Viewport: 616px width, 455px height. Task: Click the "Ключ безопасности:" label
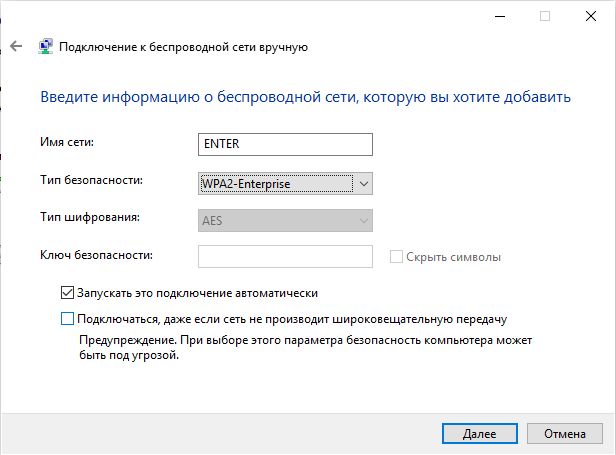click(96, 256)
